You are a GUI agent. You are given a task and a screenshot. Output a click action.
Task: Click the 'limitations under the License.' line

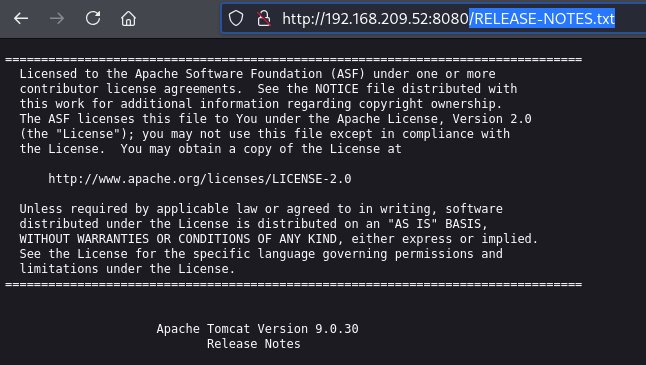pos(127,269)
